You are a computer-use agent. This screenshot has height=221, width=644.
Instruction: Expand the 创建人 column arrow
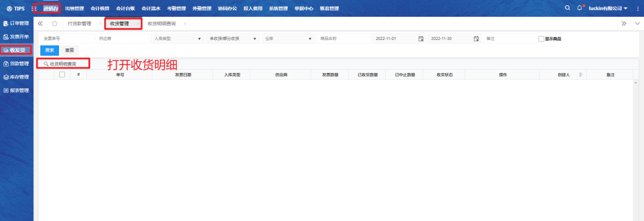click(581, 75)
